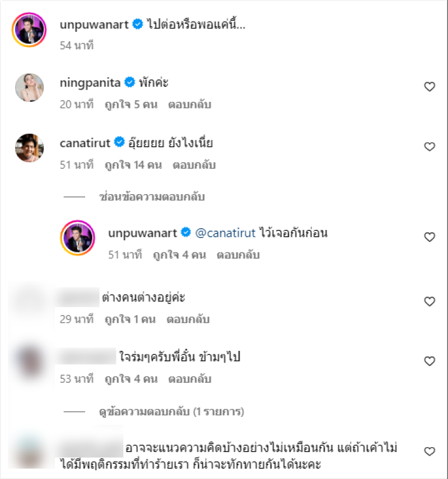Open the @canatirut mention link

pos(225,233)
